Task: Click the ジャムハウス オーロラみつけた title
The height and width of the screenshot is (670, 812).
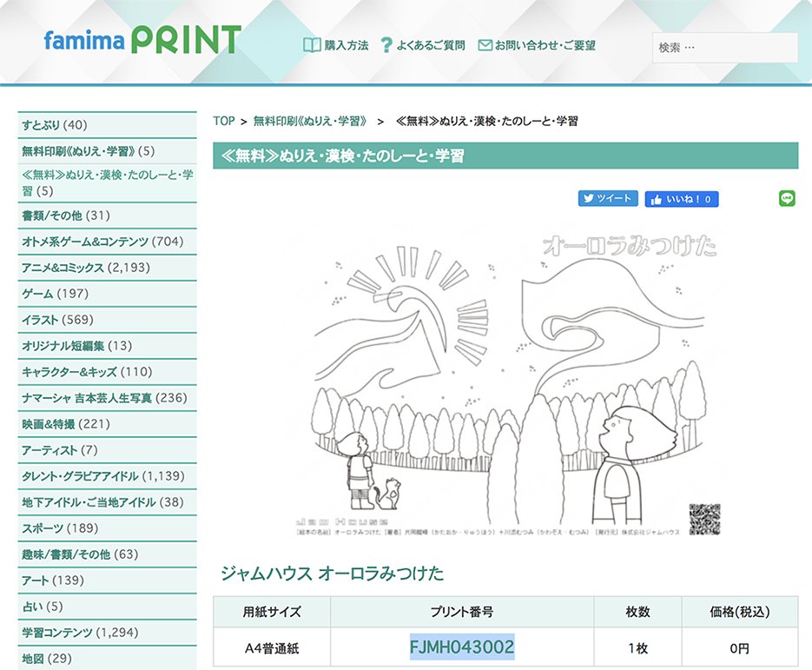Action: [332, 574]
